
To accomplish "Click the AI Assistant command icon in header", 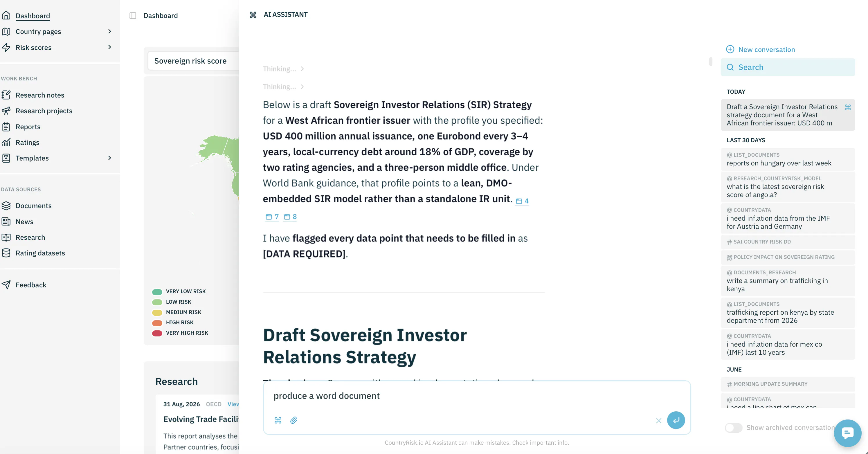I will tap(253, 15).
